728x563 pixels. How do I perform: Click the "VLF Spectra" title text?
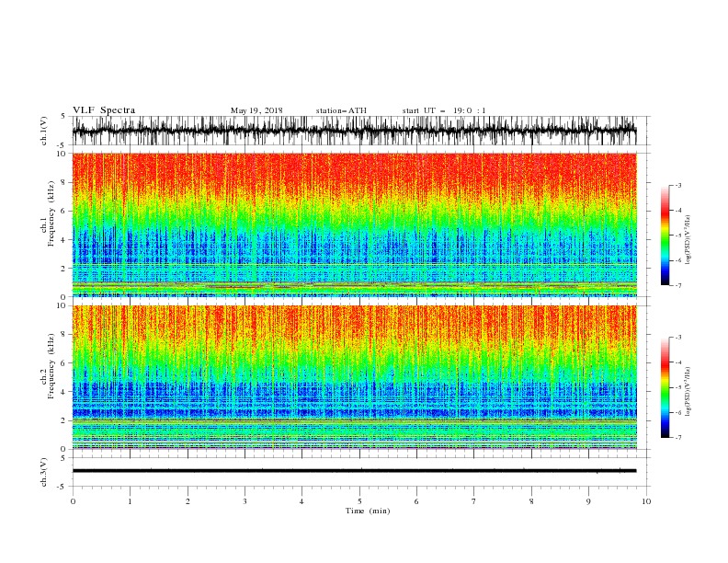pyautogui.click(x=104, y=110)
